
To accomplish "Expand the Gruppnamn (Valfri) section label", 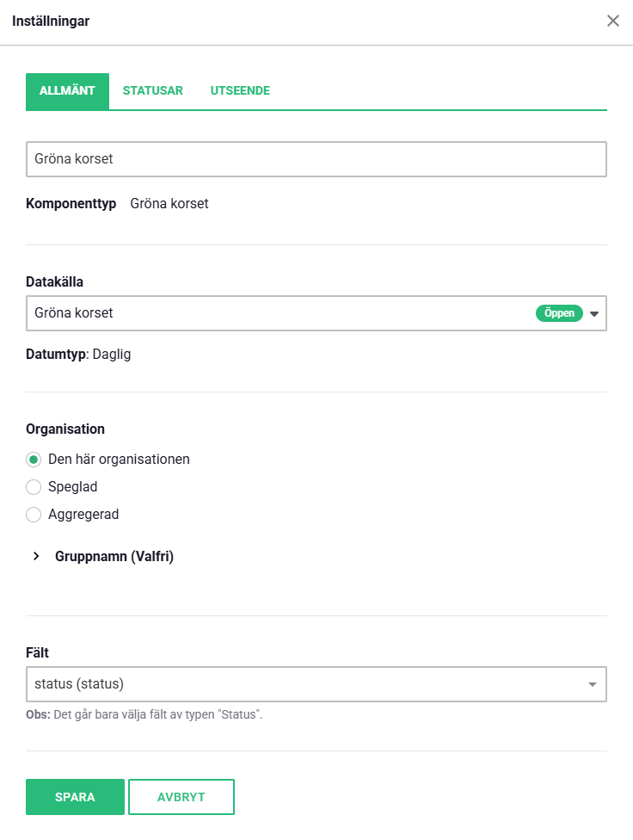I will tap(114, 556).
